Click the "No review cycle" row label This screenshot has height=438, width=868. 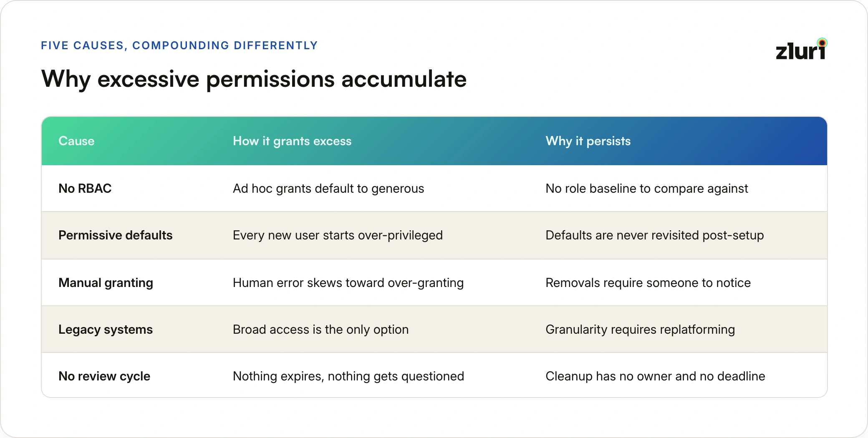(x=104, y=376)
